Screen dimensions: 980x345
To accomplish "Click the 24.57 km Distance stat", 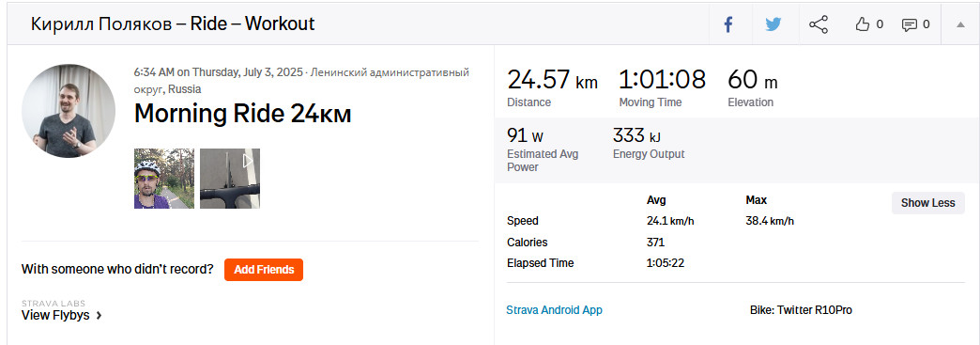I will click(x=553, y=87).
